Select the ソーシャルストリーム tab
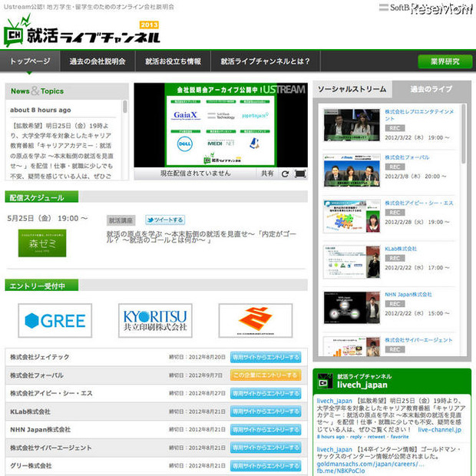 click(x=352, y=89)
